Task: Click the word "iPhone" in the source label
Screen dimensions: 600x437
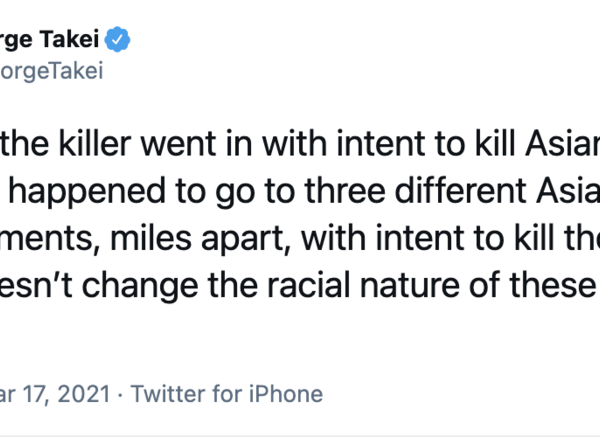Action: coord(288,393)
